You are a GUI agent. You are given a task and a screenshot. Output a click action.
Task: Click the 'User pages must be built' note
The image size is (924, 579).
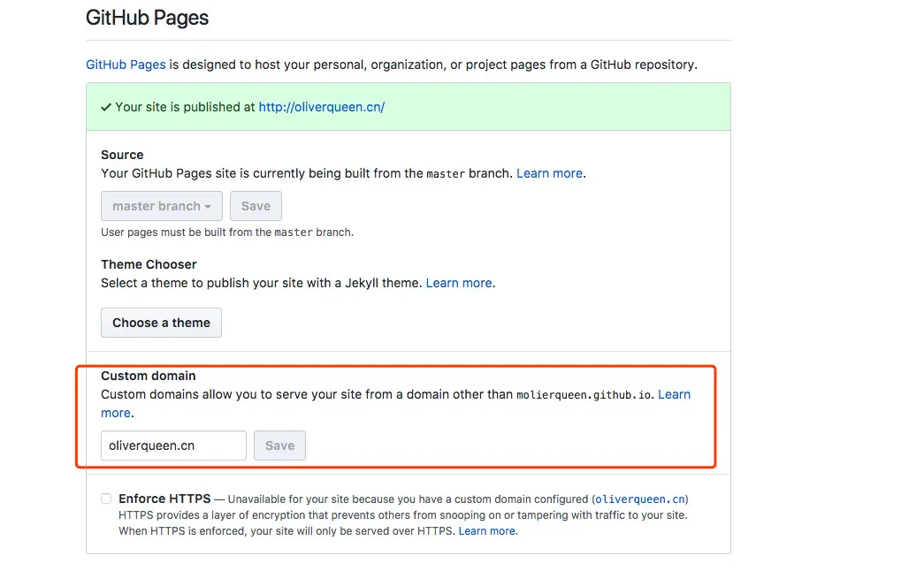point(226,232)
